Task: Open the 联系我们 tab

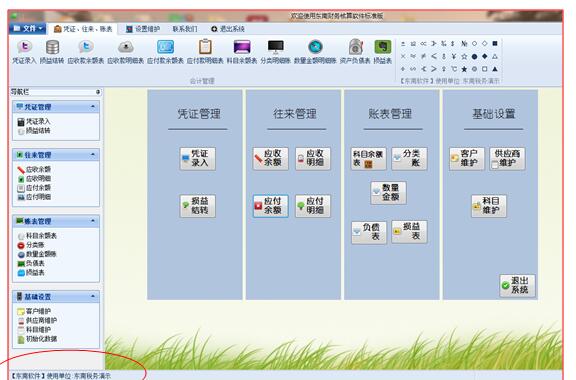Action: [x=185, y=29]
